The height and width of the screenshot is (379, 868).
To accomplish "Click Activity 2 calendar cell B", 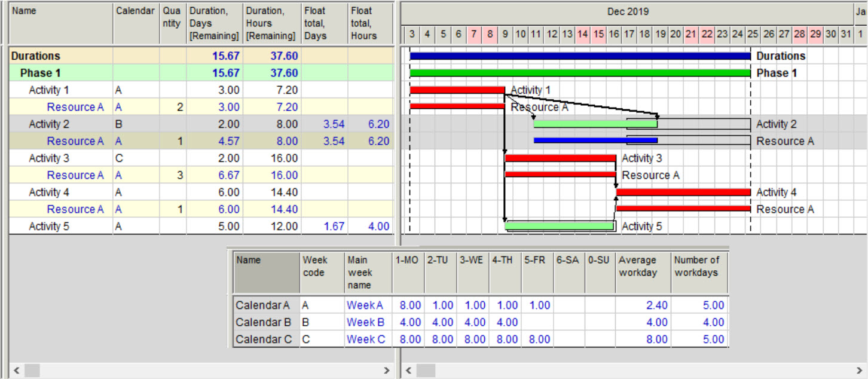I will [136, 124].
